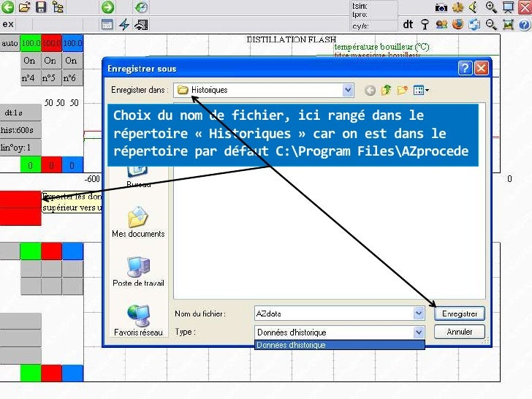Expand the 'Type' dropdown arrow
The height and width of the screenshot is (399, 532).
pos(419,332)
